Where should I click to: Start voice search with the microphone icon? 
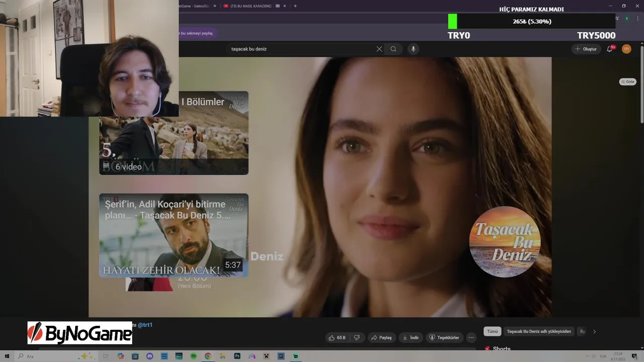pyautogui.click(x=413, y=49)
